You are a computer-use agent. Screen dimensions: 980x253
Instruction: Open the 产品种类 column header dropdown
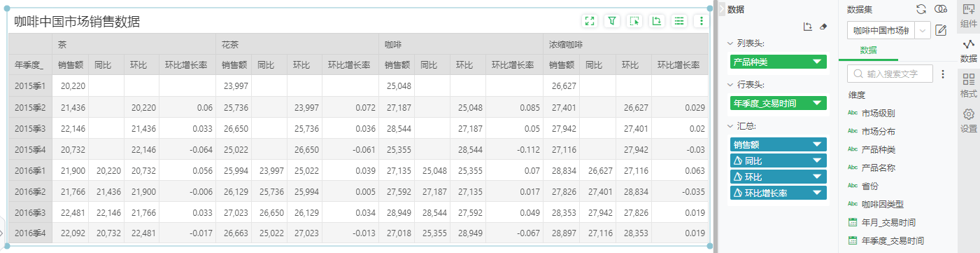816,62
